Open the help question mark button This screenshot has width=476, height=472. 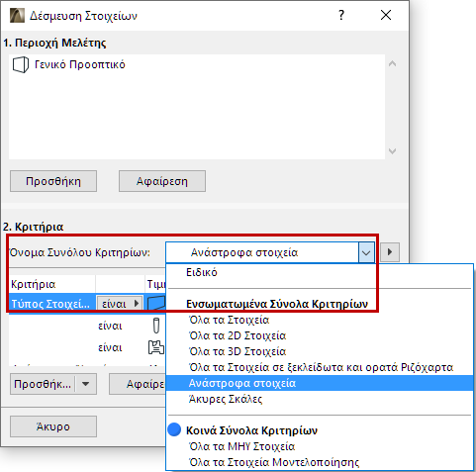[x=341, y=15]
